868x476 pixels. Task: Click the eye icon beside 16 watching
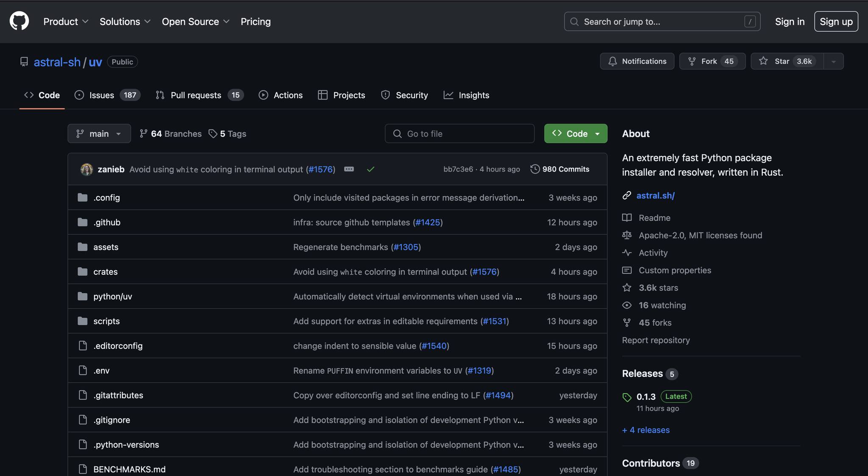[x=627, y=305]
